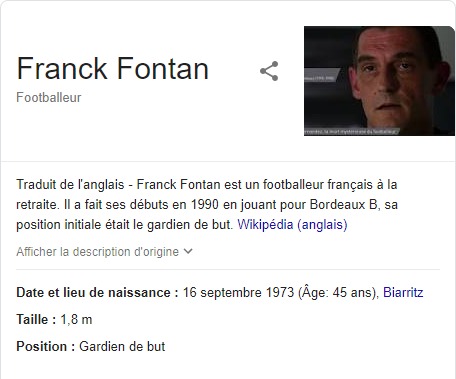Click the 'Date et lieu de naissance' label
456x379 pixels.
pyautogui.click(x=97, y=293)
